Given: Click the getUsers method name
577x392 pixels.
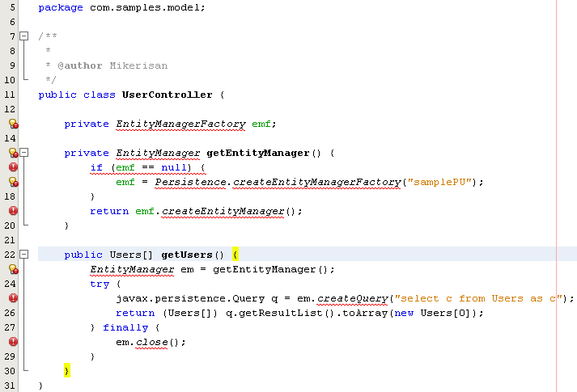Looking at the screenshot, I should (x=186, y=255).
